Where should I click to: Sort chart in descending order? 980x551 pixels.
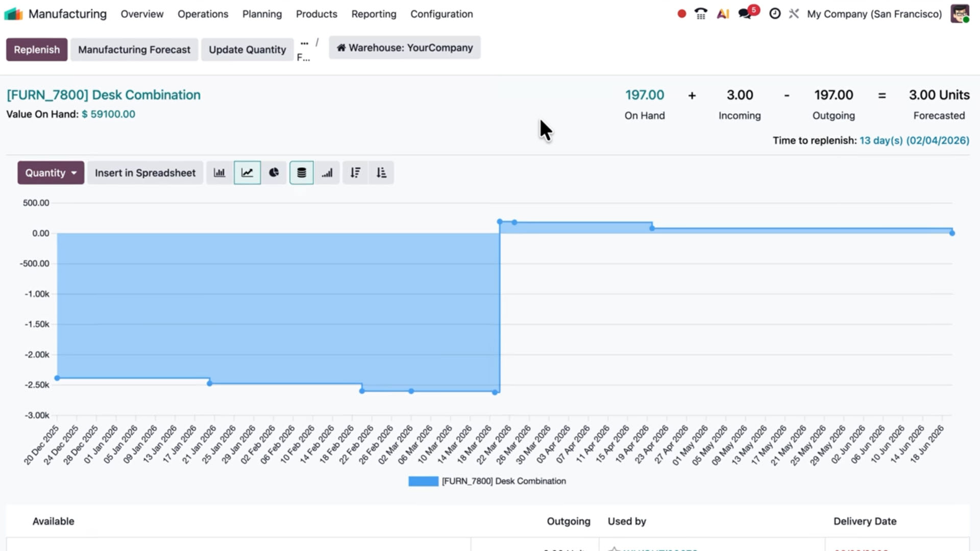coord(355,172)
